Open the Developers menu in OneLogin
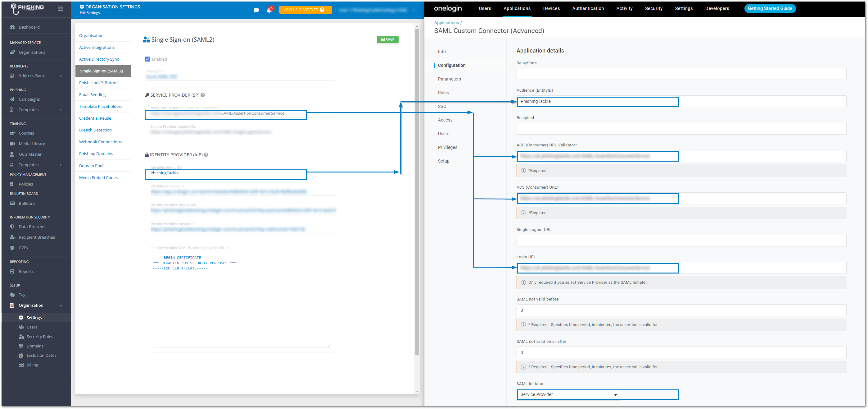This screenshot has height=409, width=868. click(x=717, y=8)
